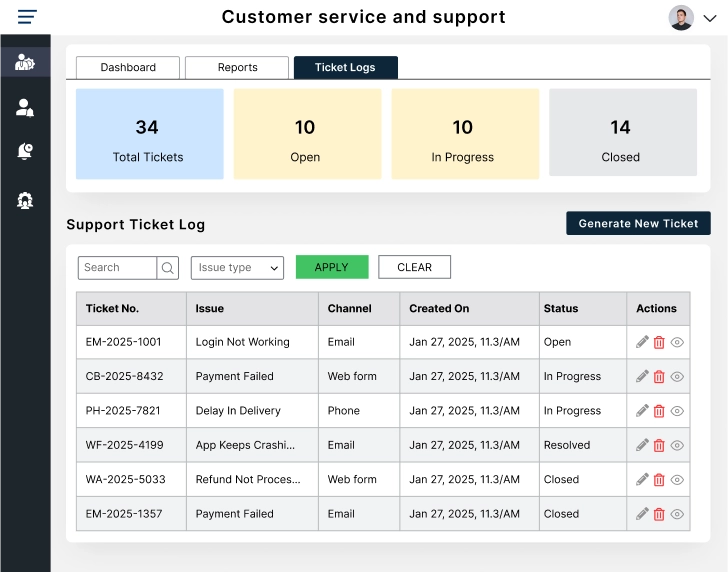Delete ticket WA-2025-5033 using trash icon
The image size is (728, 572).
coord(659,480)
